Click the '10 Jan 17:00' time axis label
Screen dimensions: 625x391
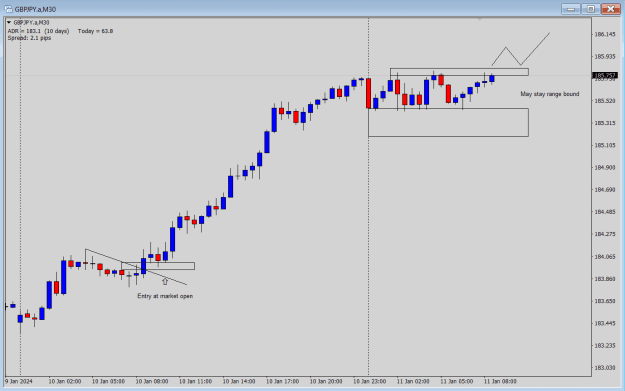pos(282,381)
